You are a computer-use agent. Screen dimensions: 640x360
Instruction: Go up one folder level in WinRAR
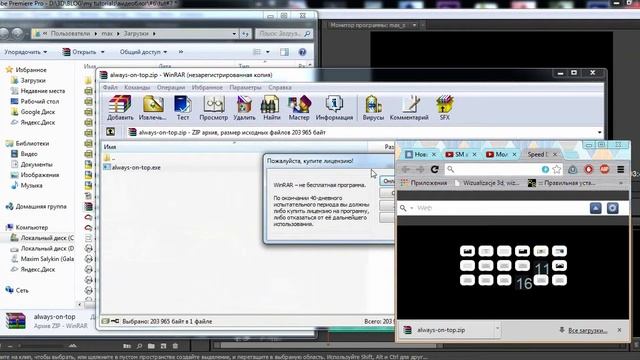(x=110, y=132)
